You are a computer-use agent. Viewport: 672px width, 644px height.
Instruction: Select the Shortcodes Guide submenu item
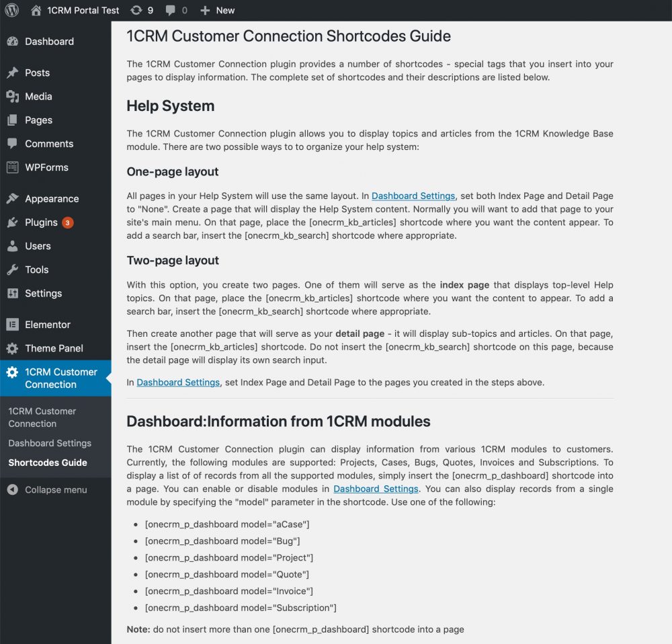[x=47, y=462]
